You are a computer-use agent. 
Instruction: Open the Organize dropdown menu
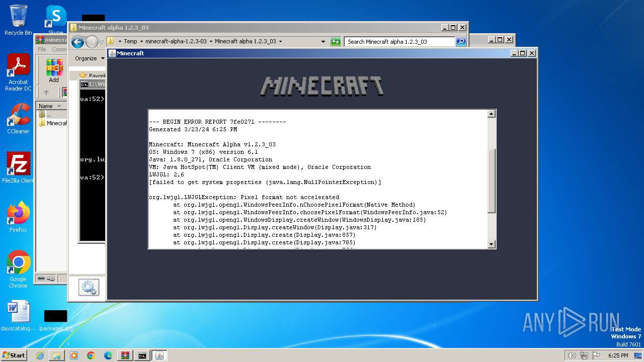[90, 58]
